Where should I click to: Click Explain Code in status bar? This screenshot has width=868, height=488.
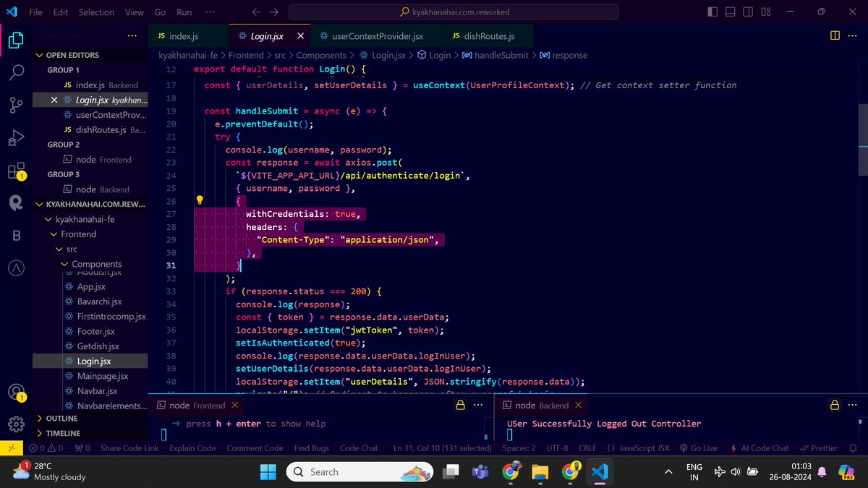(x=192, y=448)
